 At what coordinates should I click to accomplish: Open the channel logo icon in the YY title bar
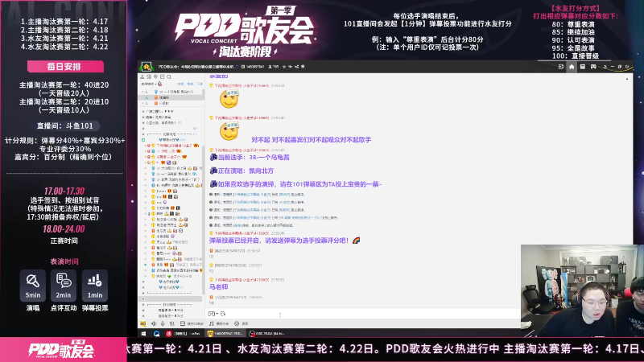coord(147,67)
